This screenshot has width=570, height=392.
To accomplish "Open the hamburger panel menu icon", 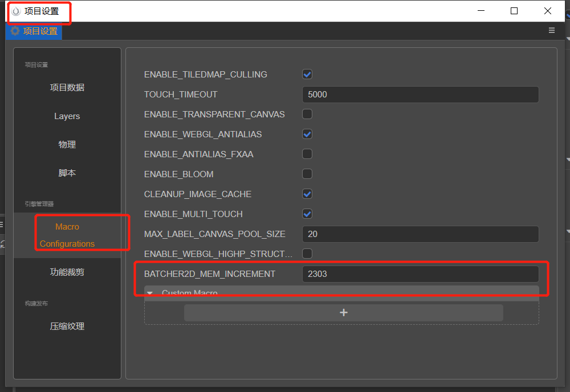I will point(551,31).
